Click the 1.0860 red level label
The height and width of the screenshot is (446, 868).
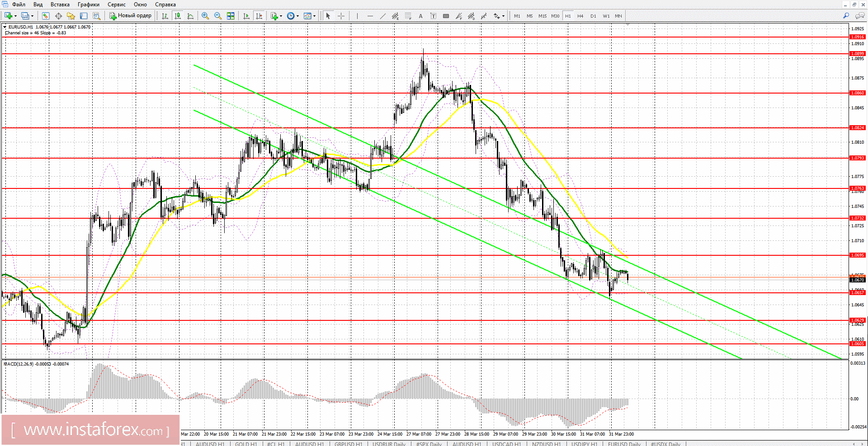click(858, 93)
